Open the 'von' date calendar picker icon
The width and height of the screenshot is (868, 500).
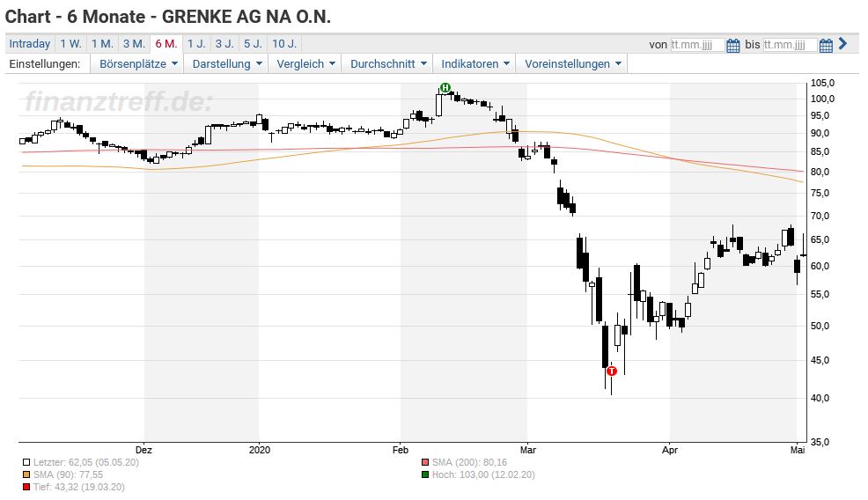732,45
